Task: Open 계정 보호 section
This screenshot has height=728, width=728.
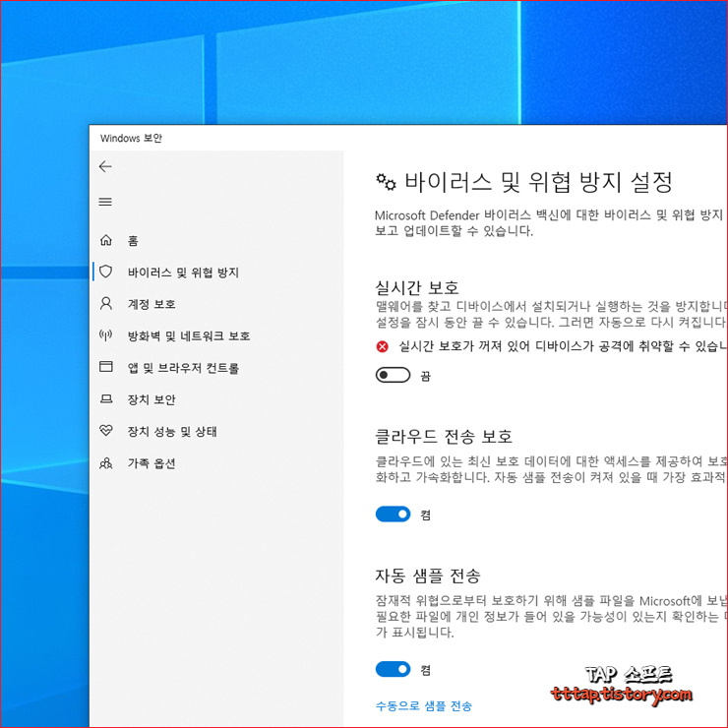Action: (x=152, y=304)
